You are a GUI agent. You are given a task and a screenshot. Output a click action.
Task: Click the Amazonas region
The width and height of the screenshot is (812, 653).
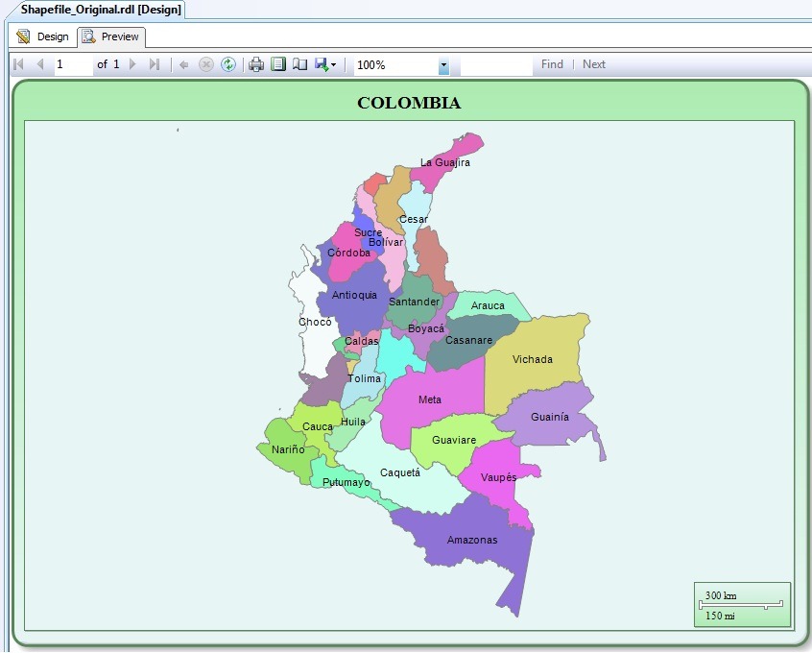pos(472,540)
